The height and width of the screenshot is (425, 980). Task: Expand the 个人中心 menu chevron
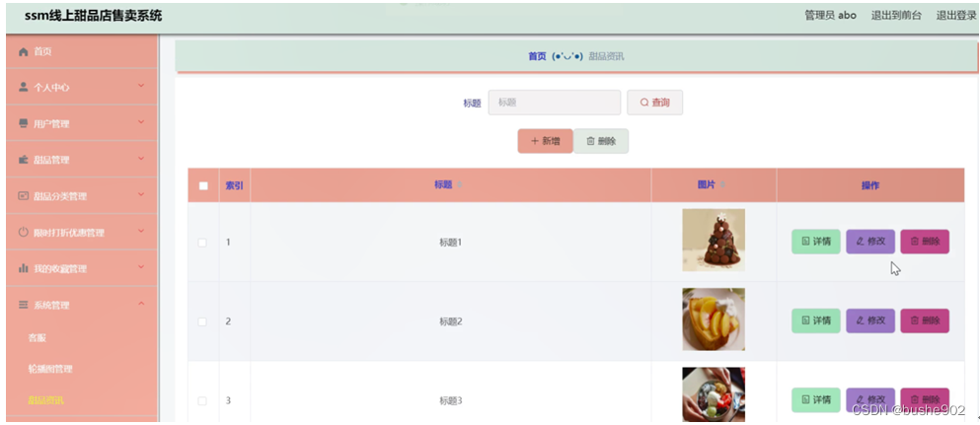[141, 86]
